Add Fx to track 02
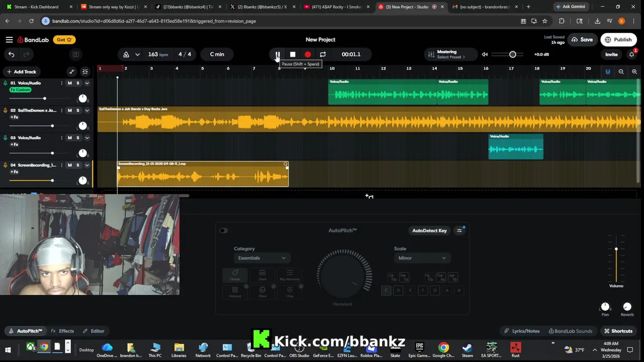 click(15, 117)
